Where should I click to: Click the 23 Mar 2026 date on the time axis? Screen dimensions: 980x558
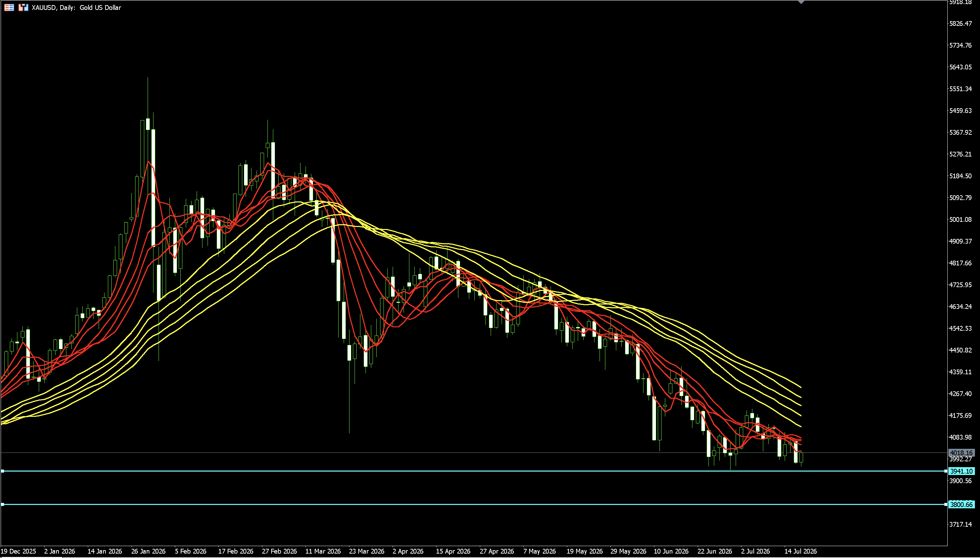[x=366, y=552]
